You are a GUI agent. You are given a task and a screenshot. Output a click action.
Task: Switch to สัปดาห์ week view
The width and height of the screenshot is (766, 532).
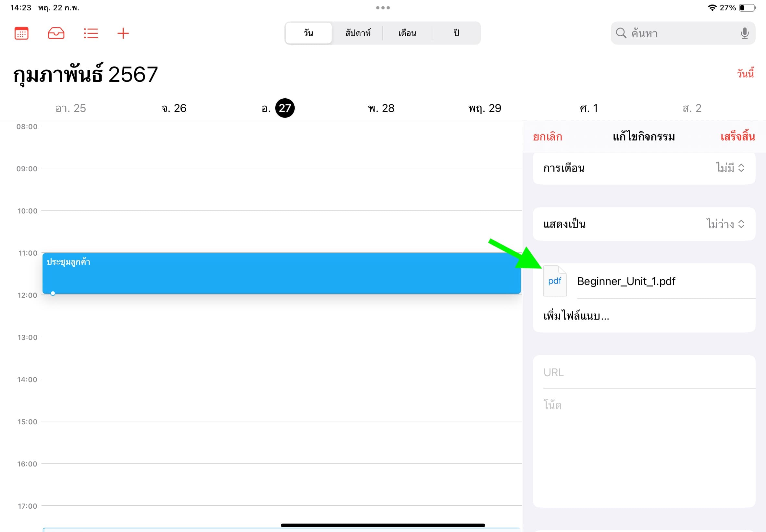tap(358, 33)
